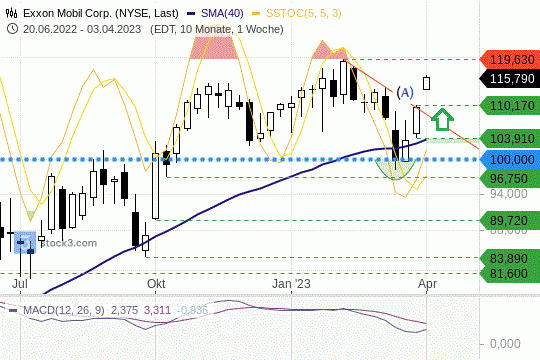Open the Exxon Mobil Corp. title

(x=101, y=13)
